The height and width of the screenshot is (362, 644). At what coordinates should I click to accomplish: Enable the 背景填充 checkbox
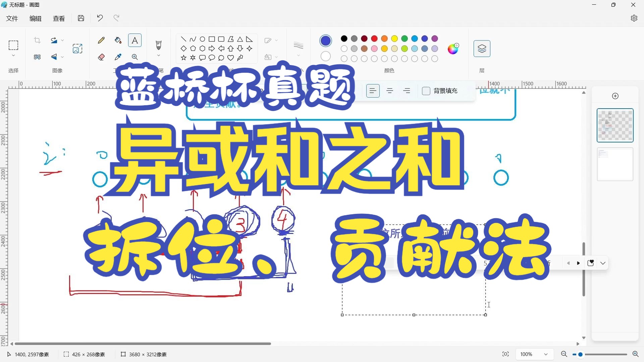(x=426, y=91)
